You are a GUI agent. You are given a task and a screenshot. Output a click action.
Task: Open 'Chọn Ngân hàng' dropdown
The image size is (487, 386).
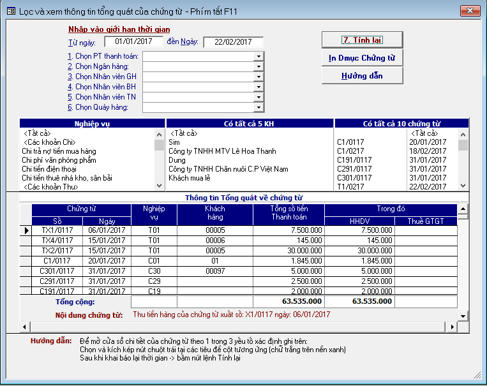click(x=259, y=67)
